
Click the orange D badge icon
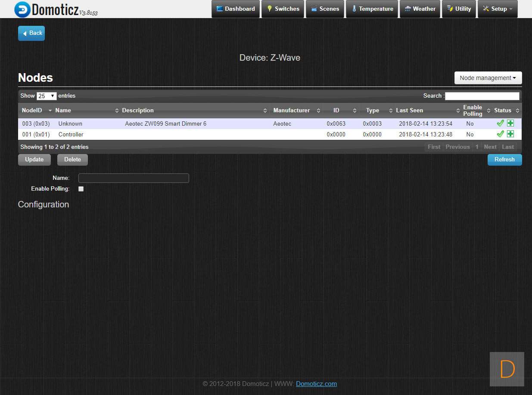point(507,369)
